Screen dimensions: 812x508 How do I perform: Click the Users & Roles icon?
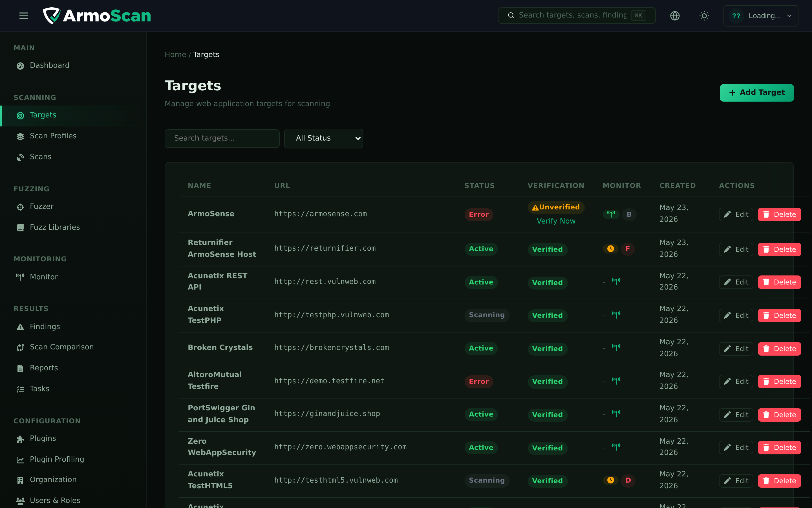(20, 501)
